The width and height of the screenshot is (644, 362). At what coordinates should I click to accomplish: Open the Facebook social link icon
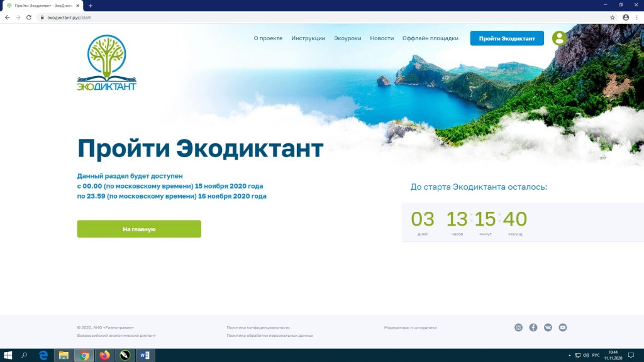(533, 327)
